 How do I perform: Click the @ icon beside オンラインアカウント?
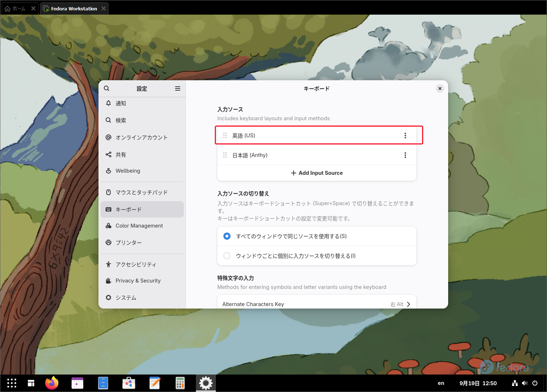108,137
